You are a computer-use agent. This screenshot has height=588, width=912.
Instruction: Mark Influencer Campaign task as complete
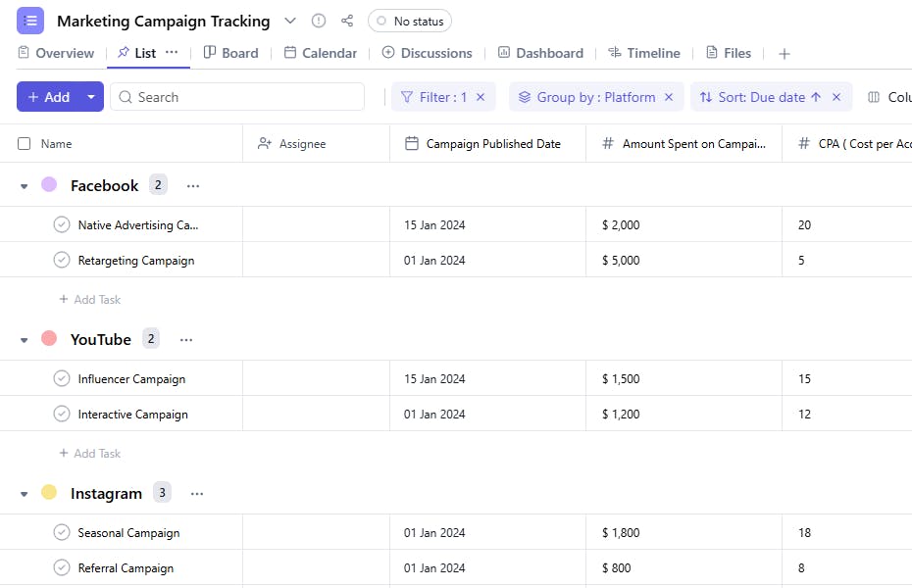pyautogui.click(x=62, y=379)
